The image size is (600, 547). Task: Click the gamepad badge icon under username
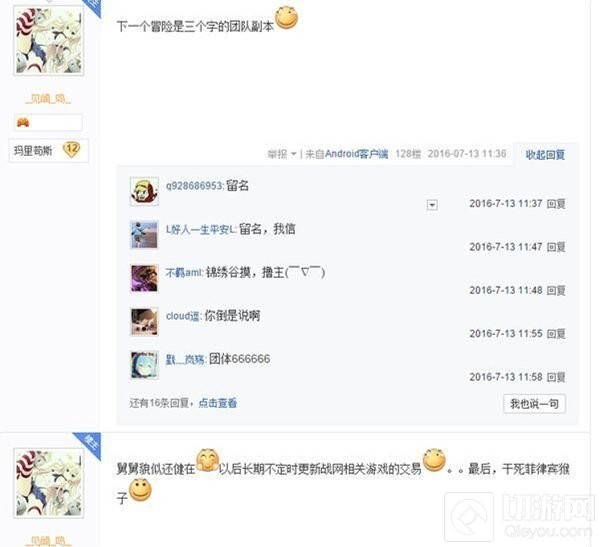[x=23, y=122]
